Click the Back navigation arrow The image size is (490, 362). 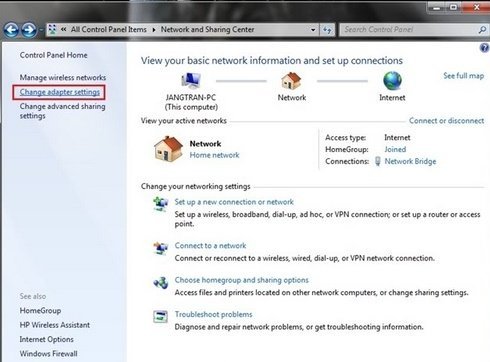click(11, 30)
